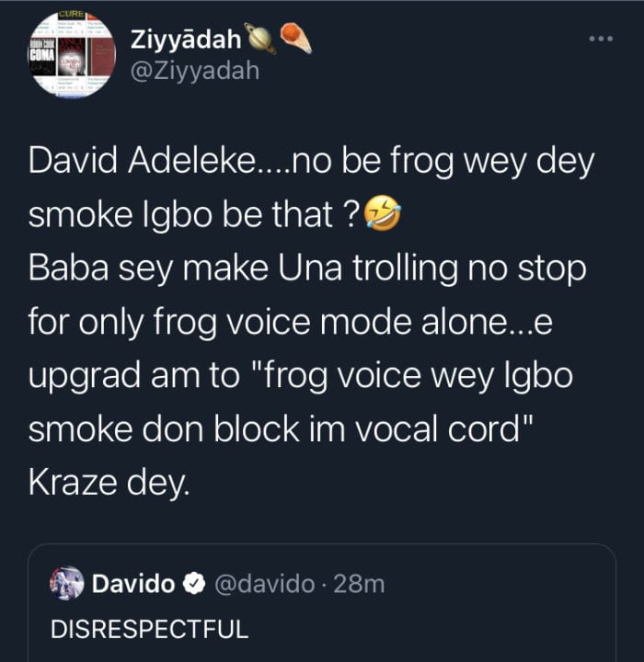Image resolution: width=644 pixels, height=662 pixels.
Task: Click the "smoke Igbo be that ?" line
Action: [x=194, y=214]
